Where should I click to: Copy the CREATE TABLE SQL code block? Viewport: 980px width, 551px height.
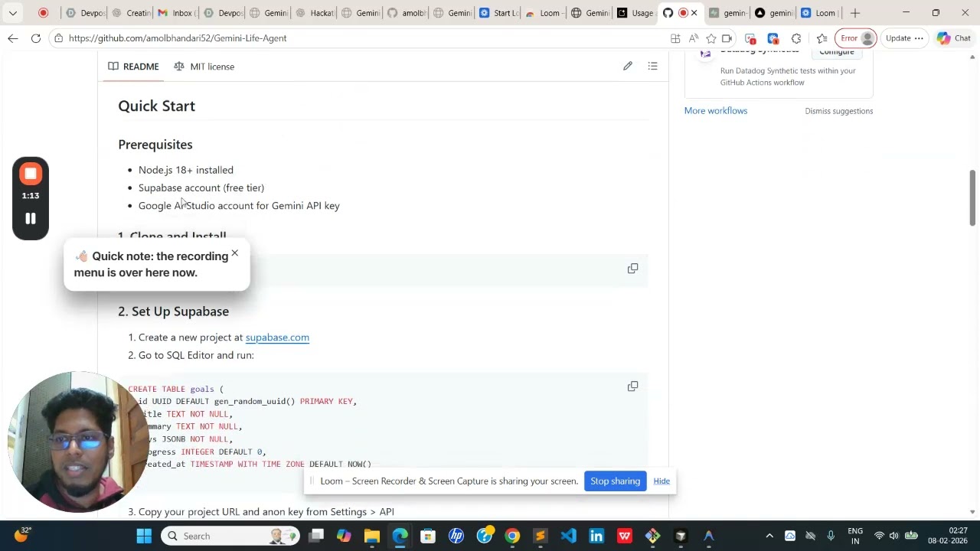pyautogui.click(x=632, y=386)
